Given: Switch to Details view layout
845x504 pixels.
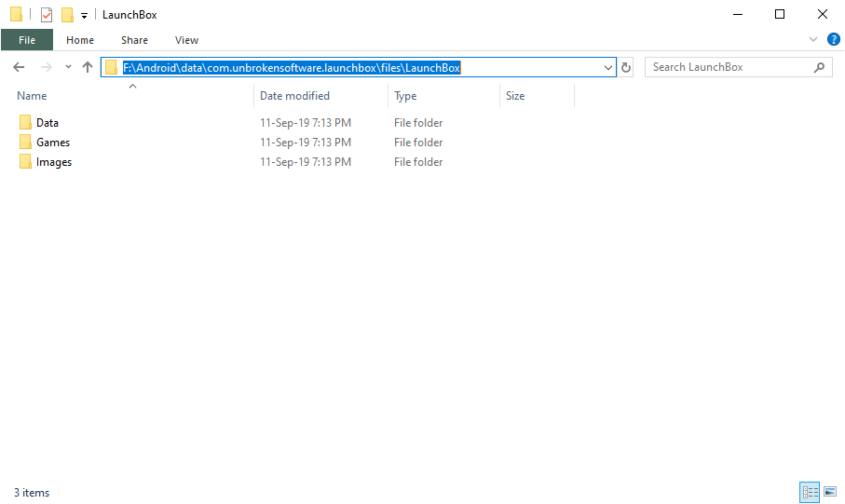Looking at the screenshot, I should pyautogui.click(x=810, y=492).
